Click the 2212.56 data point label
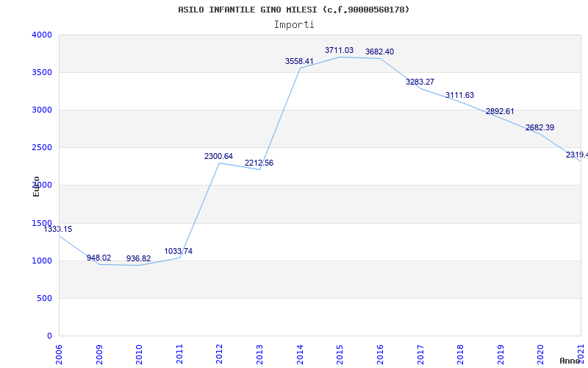Image resolution: width=588 pixels, height=368 pixels. point(259,163)
